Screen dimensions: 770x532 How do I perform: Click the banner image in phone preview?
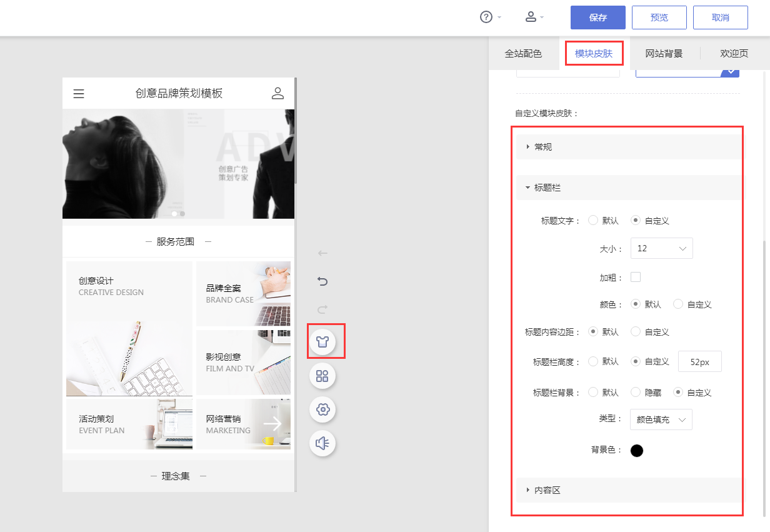click(178, 164)
